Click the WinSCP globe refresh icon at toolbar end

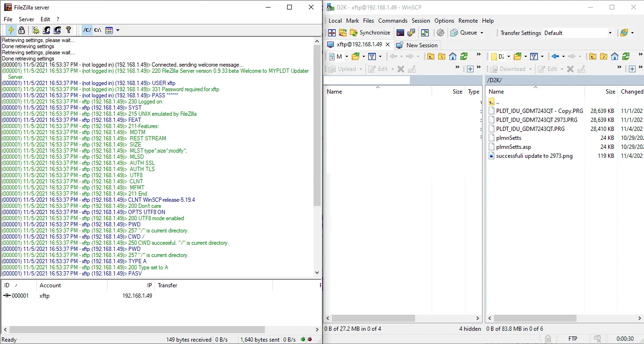point(624,33)
